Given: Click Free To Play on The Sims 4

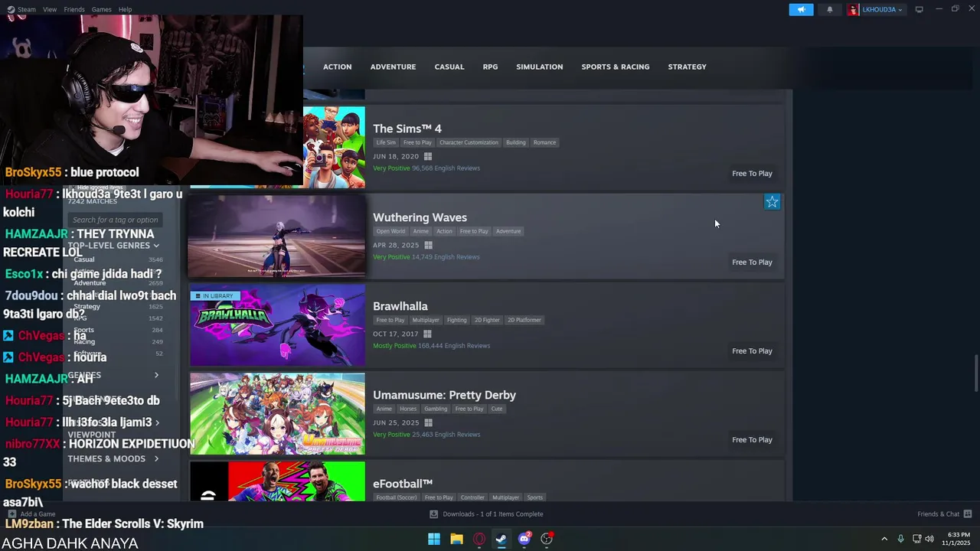Looking at the screenshot, I should pos(752,173).
